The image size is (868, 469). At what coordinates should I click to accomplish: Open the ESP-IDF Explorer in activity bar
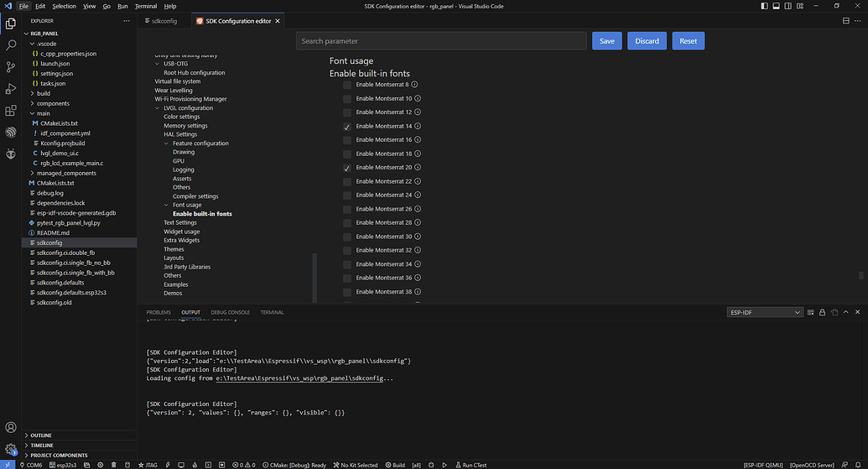11,132
